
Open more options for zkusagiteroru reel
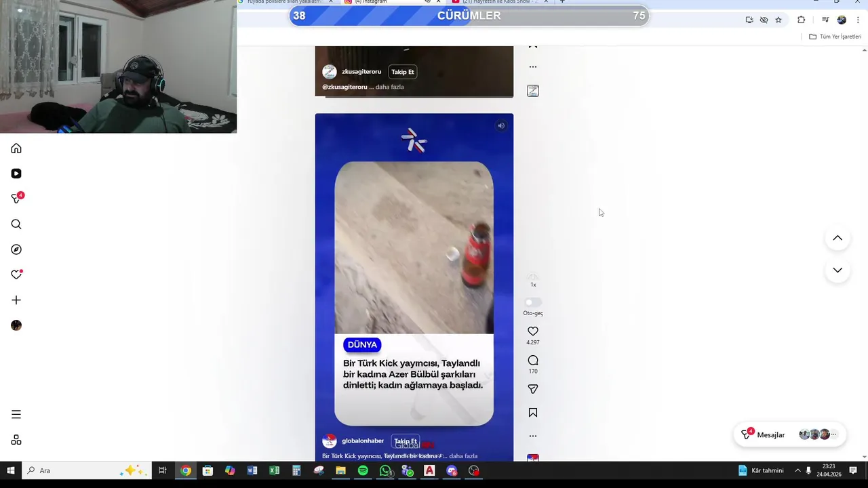click(533, 66)
